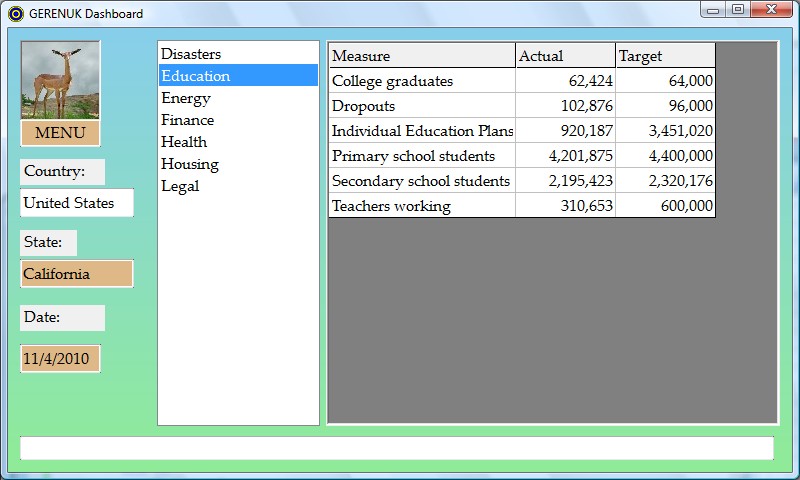Select Disasters in the category list
Screen dimensions: 800x480
coord(191,54)
